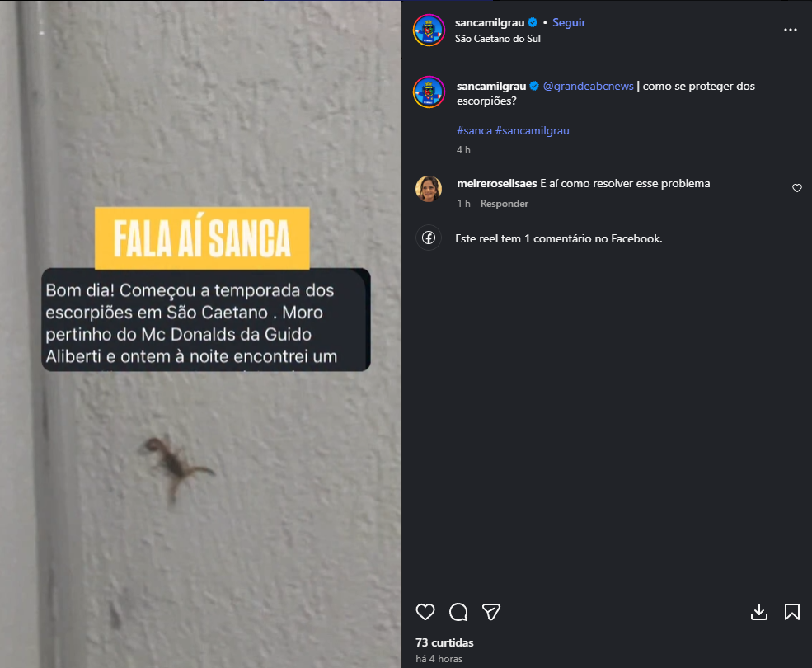Viewport: 812px width, 668px height.
Task: Open the Facebook comment notice text
Action: [558, 238]
